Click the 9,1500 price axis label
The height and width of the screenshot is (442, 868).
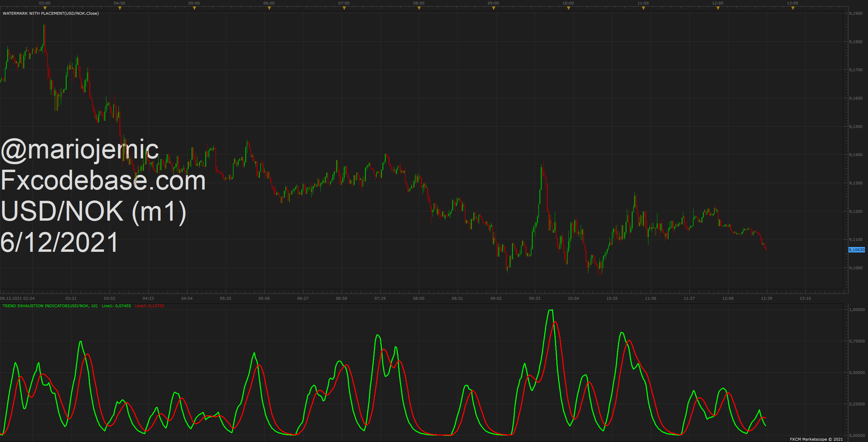[856, 127]
